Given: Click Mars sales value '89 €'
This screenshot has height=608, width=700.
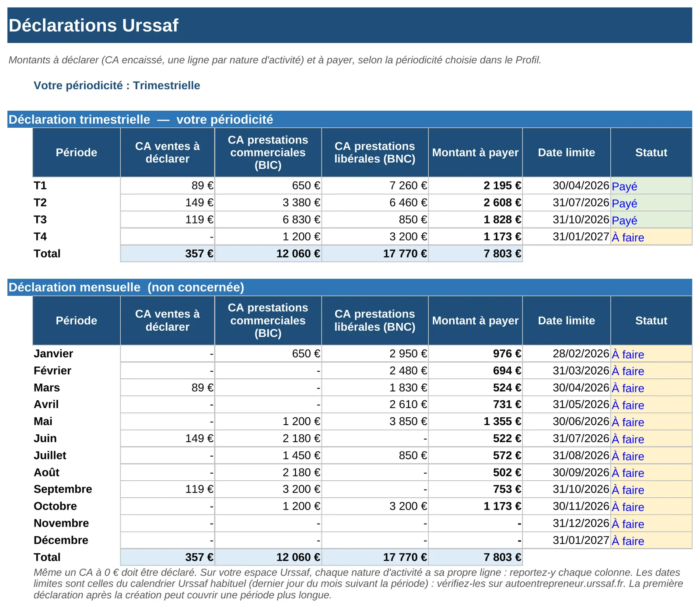Looking at the screenshot, I should tap(168, 388).
